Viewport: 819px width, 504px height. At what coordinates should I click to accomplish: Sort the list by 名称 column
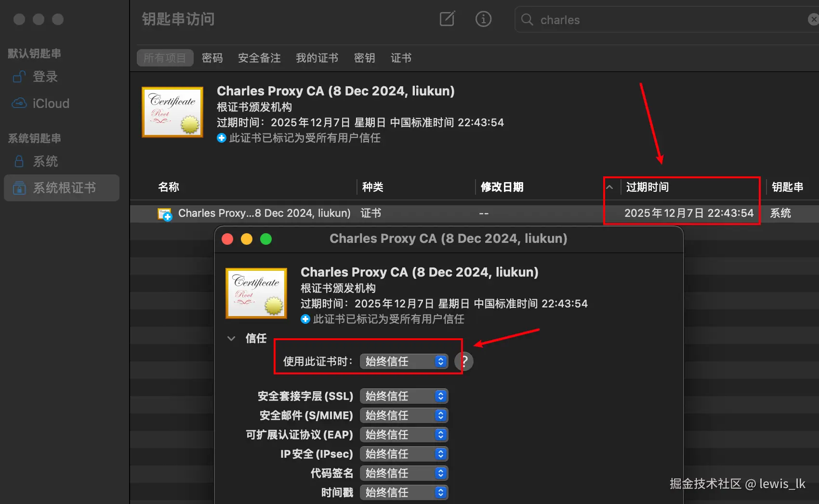point(169,187)
